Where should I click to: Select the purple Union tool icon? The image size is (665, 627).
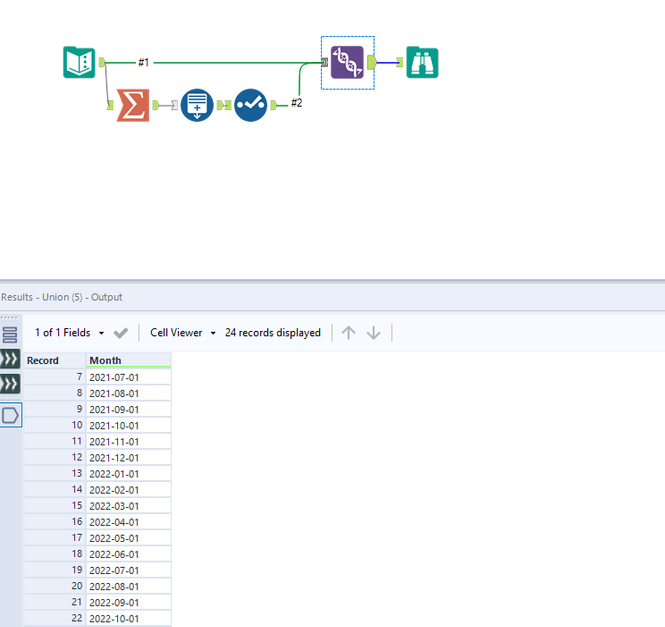pyautogui.click(x=347, y=62)
